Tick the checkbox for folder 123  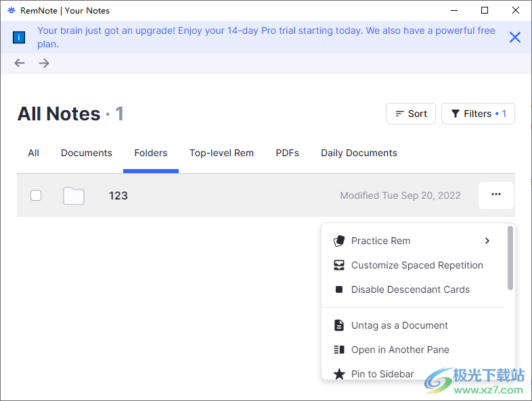coord(36,195)
